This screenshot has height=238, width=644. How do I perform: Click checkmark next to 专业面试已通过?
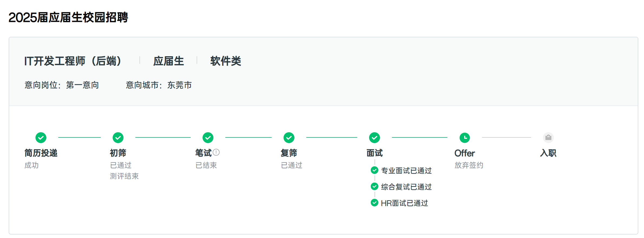coord(375,170)
